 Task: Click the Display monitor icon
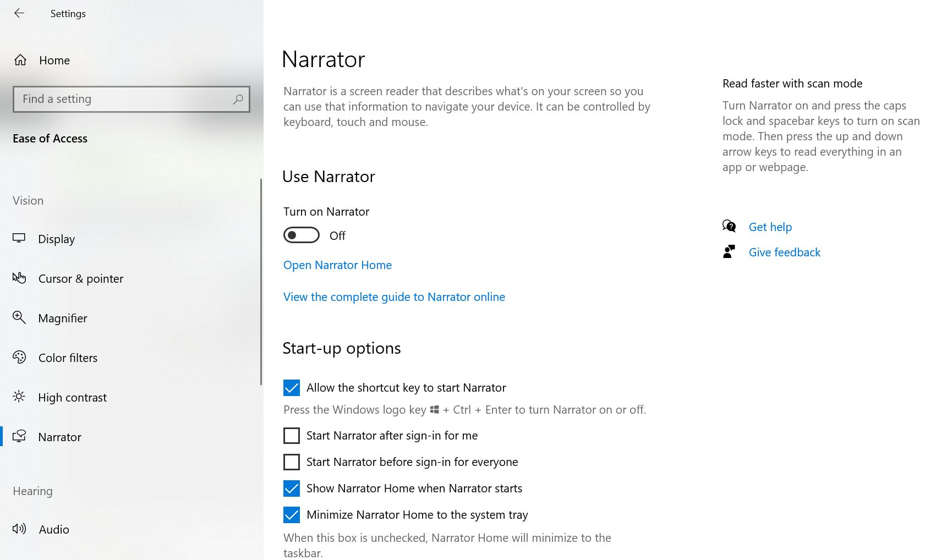pos(19,238)
